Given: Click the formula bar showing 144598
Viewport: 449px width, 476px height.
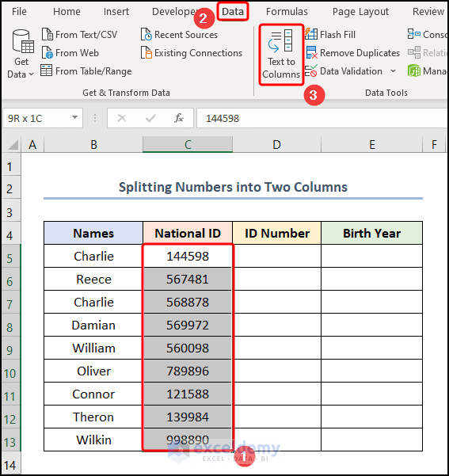Looking at the screenshot, I should [x=322, y=118].
